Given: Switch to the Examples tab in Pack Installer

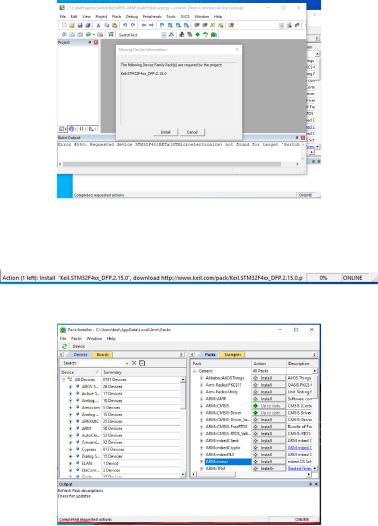Looking at the screenshot, I should pyautogui.click(x=233, y=355).
